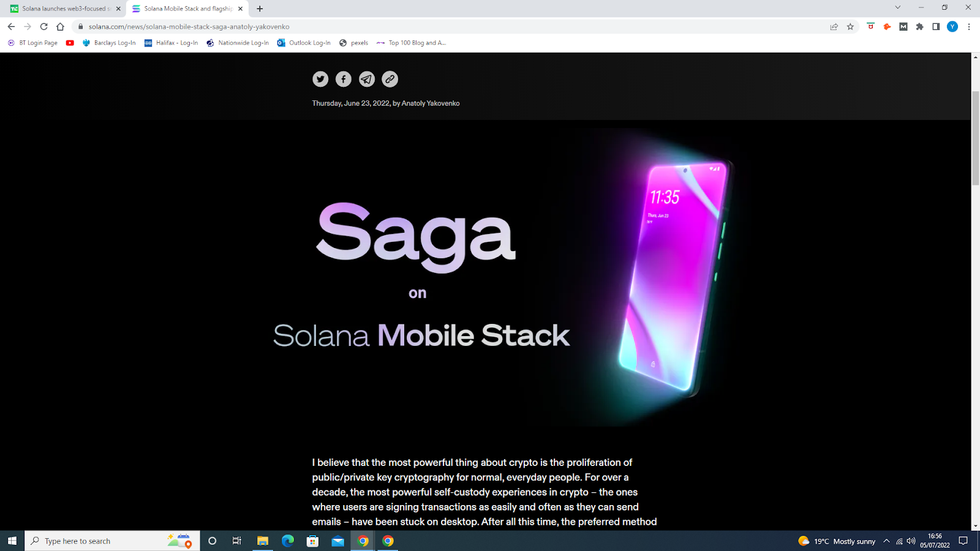
Task: Copy article link with chain icon
Action: point(390,79)
